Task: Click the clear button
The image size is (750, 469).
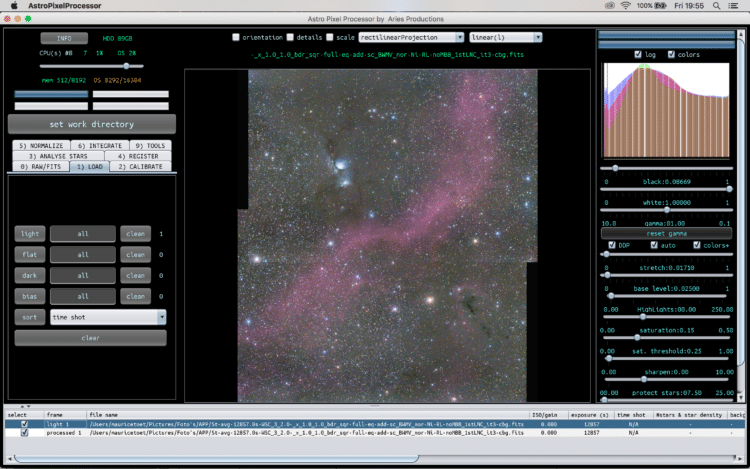Action: tap(90, 338)
